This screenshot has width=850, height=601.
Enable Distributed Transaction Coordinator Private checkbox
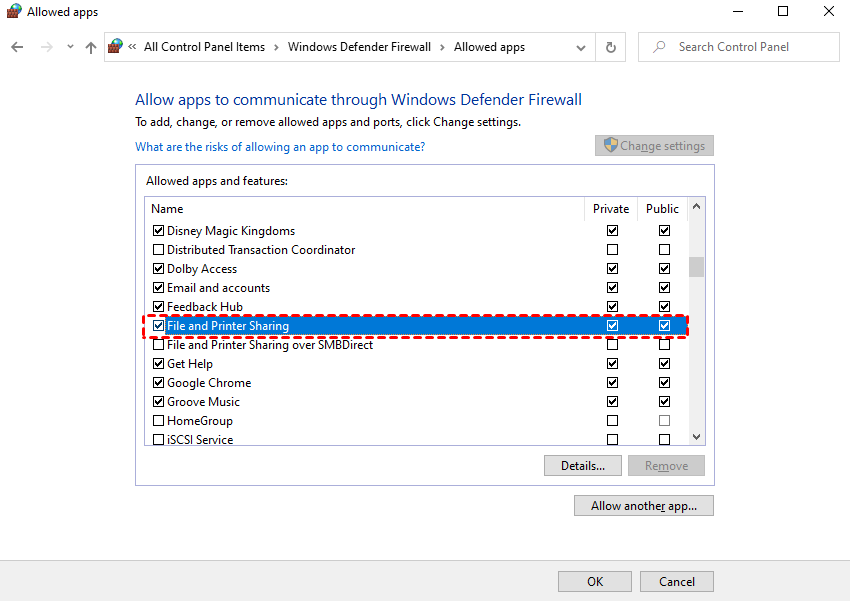point(613,250)
